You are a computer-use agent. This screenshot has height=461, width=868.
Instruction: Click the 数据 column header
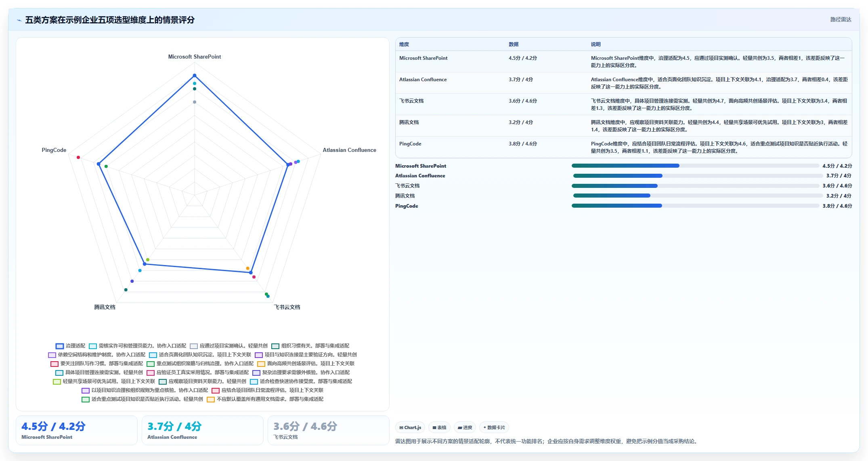(514, 44)
